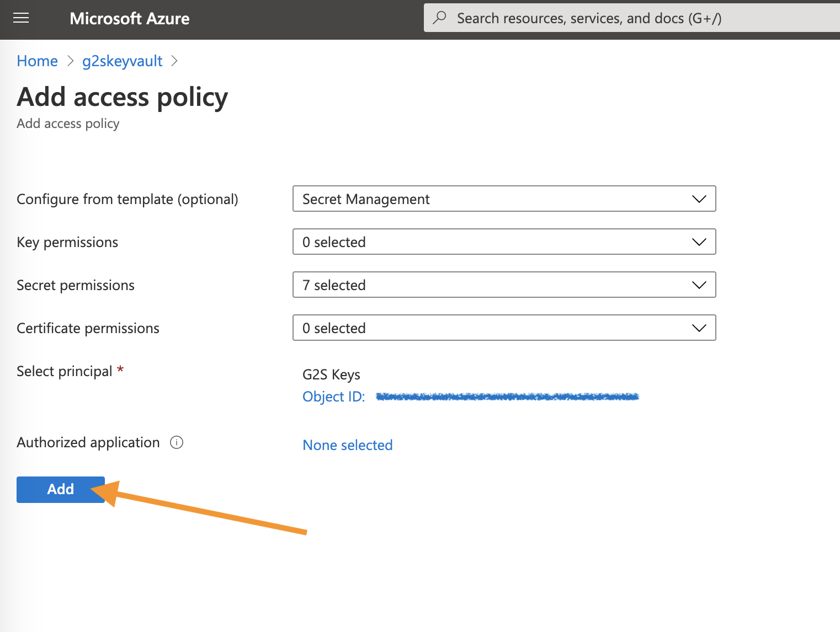This screenshot has width=840, height=632.
Task: Click the Microsoft Azure title
Action: [x=130, y=18]
